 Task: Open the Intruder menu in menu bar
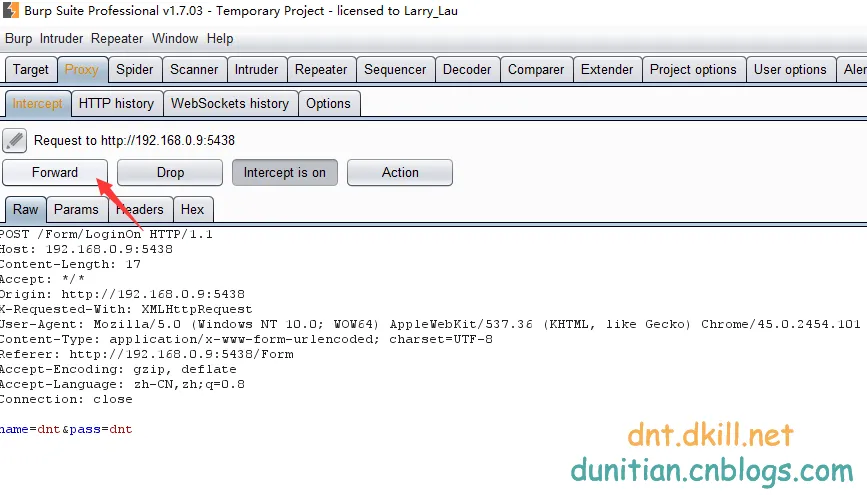coord(61,39)
